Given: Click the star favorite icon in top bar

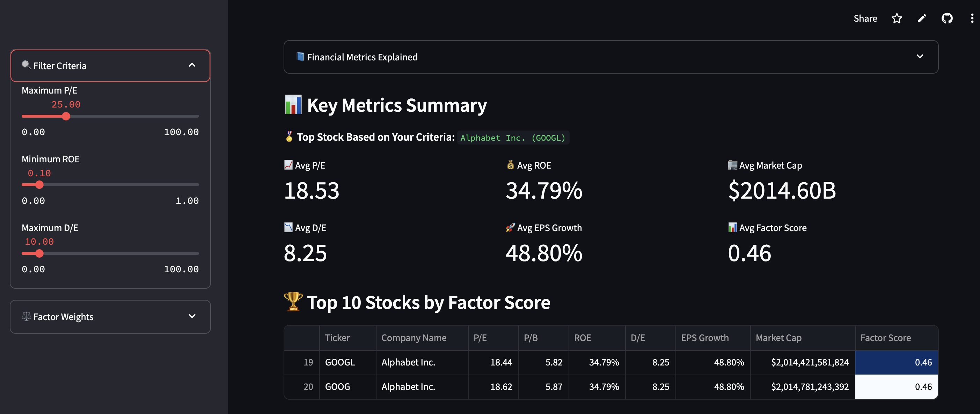Looking at the screenshot, I should click(x=897, y=18).
